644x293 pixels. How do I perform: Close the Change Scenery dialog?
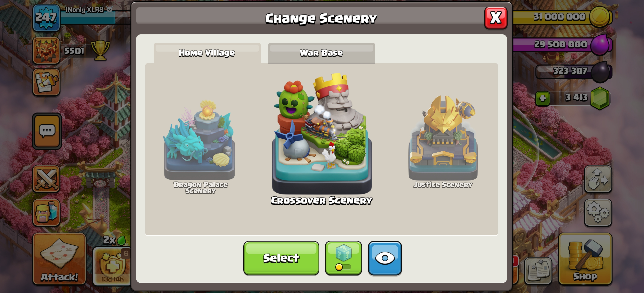(495, 17)
